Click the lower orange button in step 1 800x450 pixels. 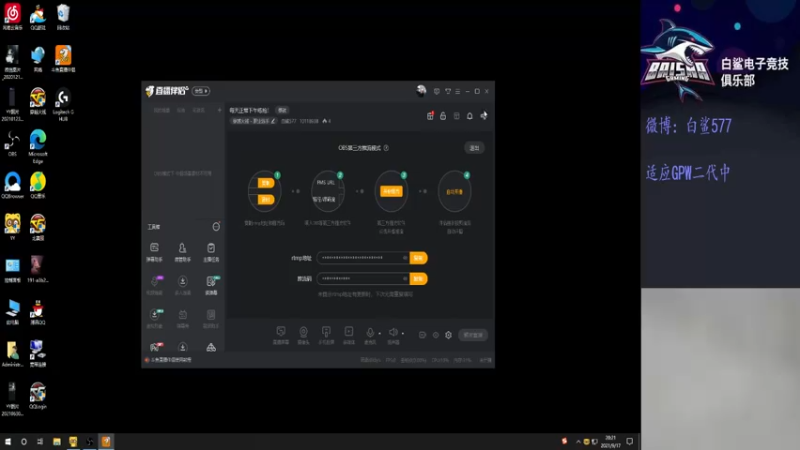pos(266,199)
